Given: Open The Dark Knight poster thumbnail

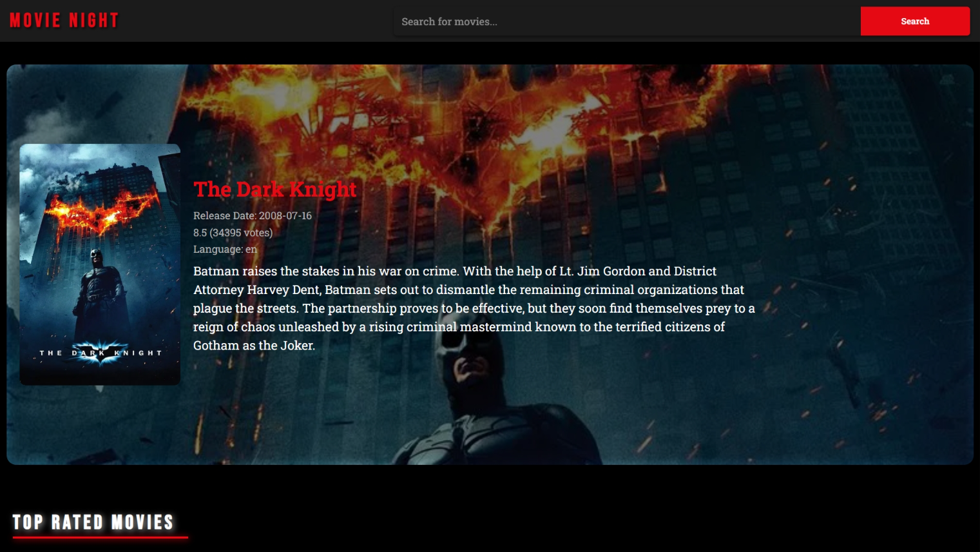Looking at the screenshot, I should tap(100, 264).
